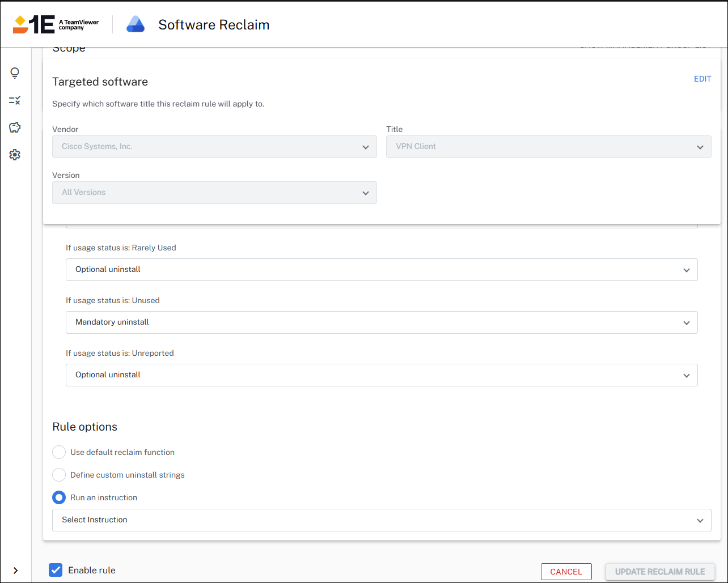The height and width of the screenshot is (583, 728).
Task: Click the lightbulb icon in sidebar
Action: [15, 73]
